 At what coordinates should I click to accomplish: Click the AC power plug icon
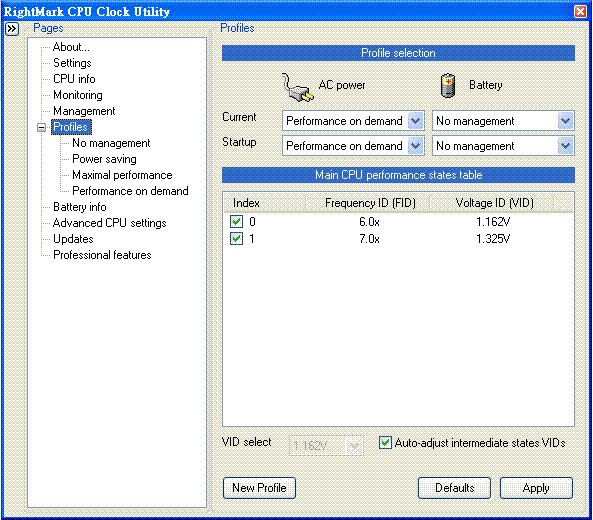(297, 87)
